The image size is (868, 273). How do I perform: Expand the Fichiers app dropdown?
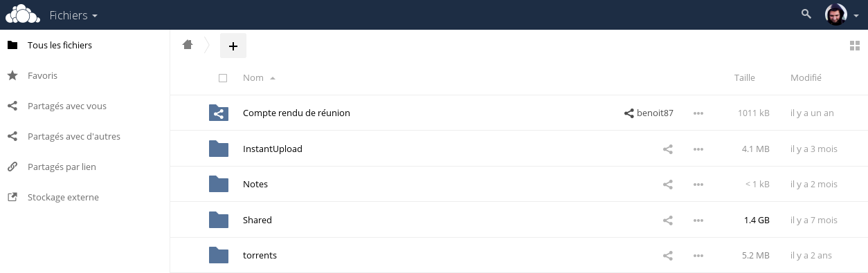(x=73, y=15)
